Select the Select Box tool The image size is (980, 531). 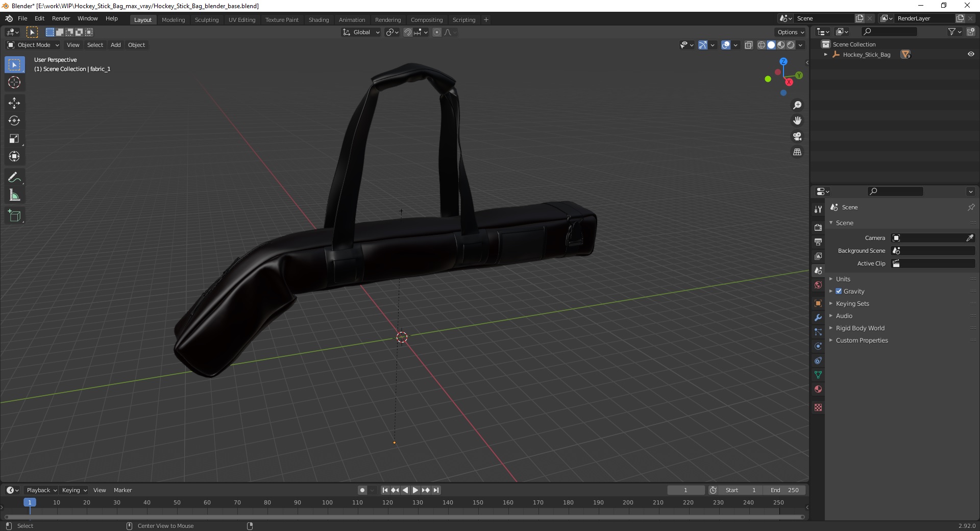click(x=14, y=65)
